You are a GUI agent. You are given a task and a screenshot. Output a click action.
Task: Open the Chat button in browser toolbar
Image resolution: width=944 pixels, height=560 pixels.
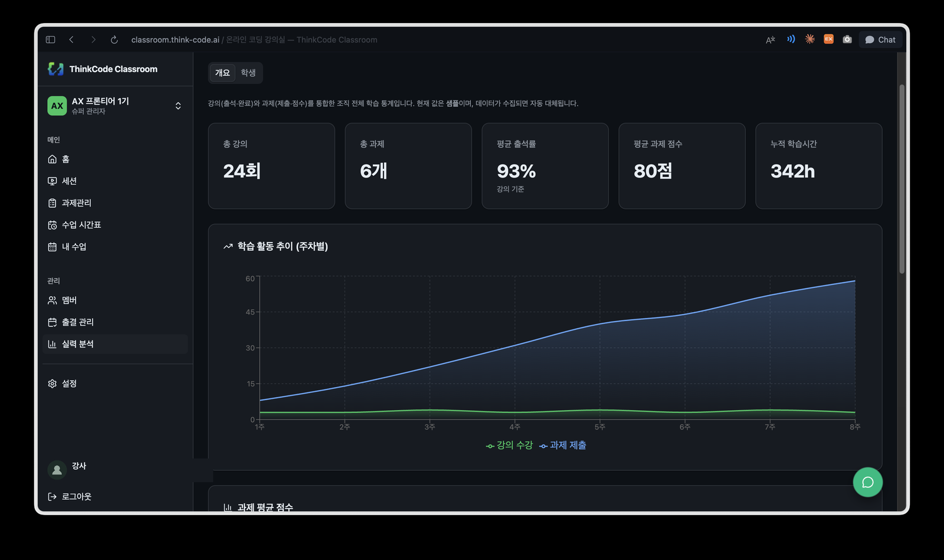coord(880,40)
